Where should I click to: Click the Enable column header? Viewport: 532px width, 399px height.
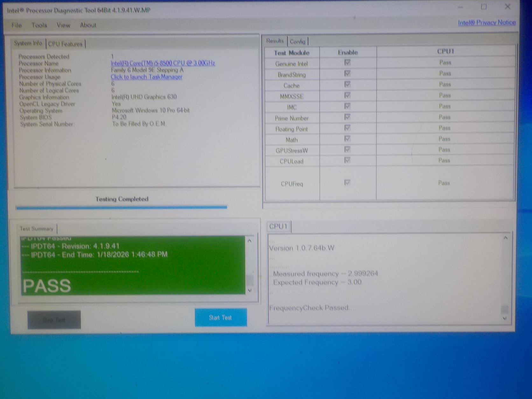tap(348, 52)
